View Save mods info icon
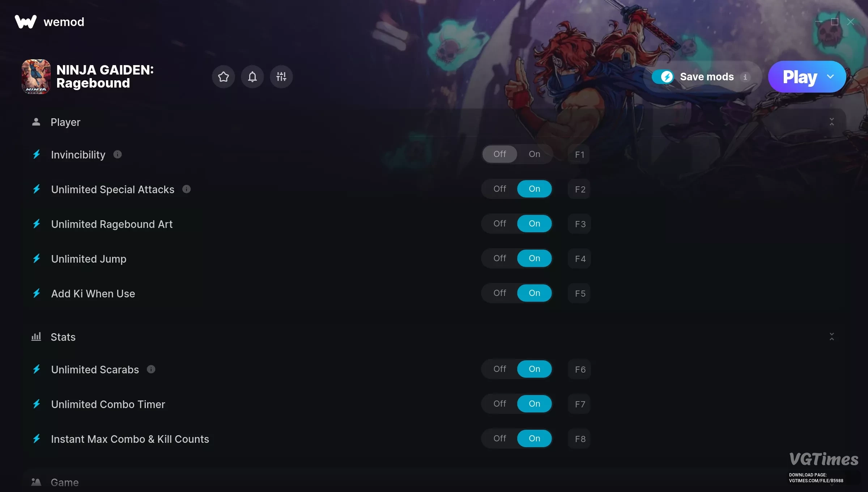The image size is (868, 492). pyautogui.click(x=745, y=77)
